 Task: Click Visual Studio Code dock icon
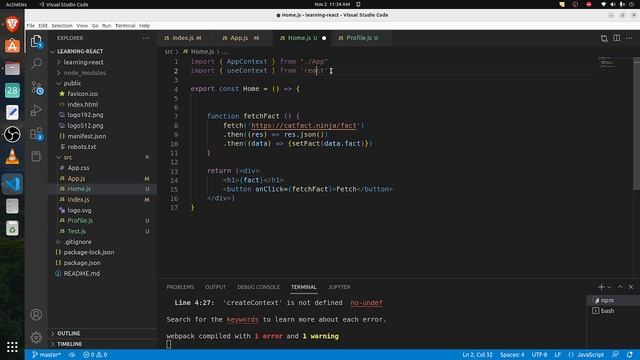(x=12, y=184)
